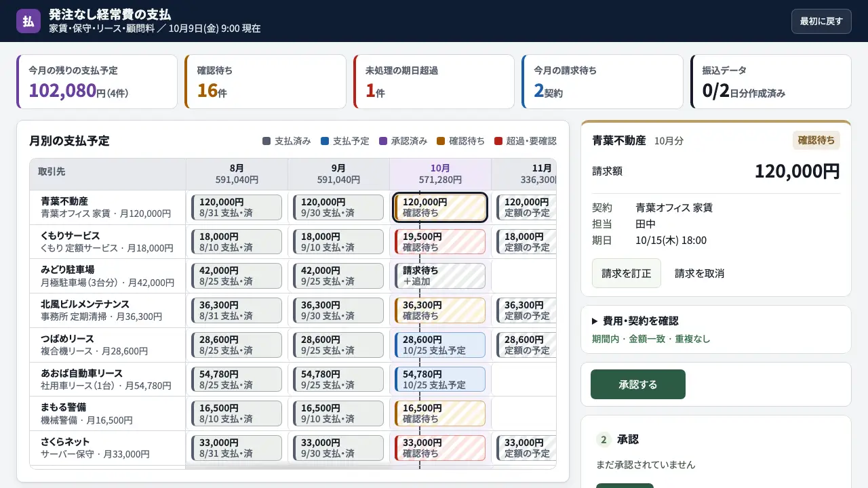Screen dimensions: 868x488
Task: Open つばめリース November 定額の予定 cell
Action: pos(526,345)
